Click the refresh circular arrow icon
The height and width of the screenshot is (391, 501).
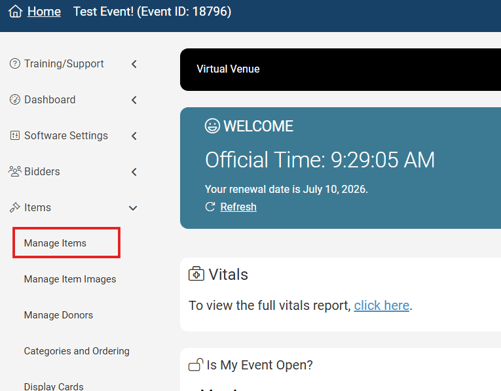(210, 207)
